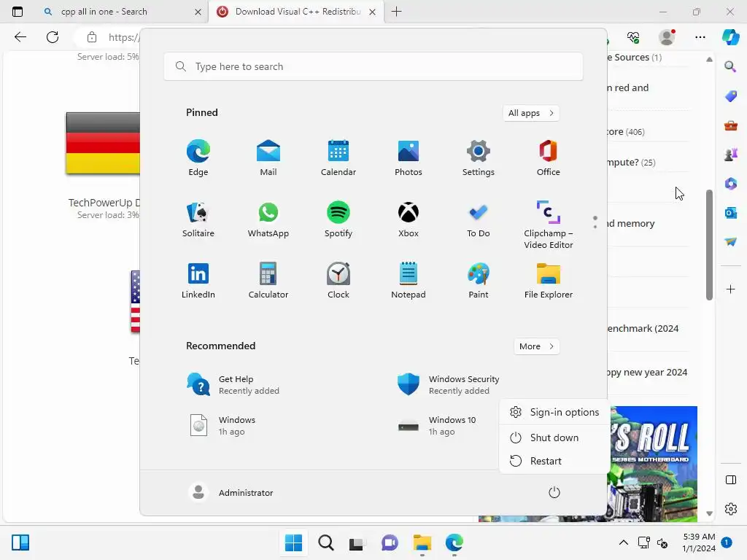Screen dimensions: 747x560
Task: Launch the Mail app
Action: 268,157
